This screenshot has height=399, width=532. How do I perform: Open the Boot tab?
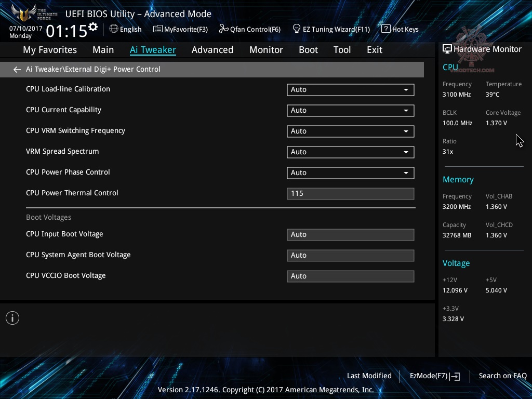[309, 50]
